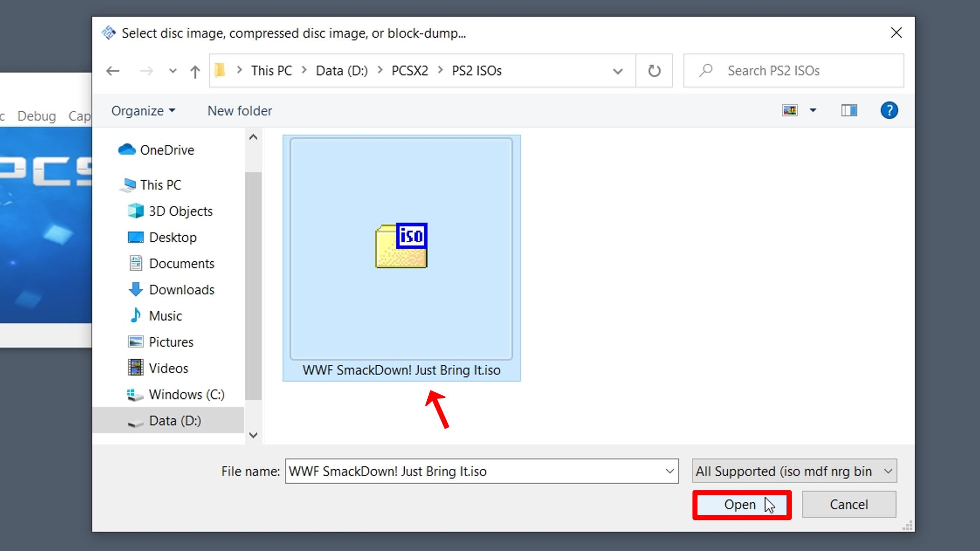Click PCSX2 in the breadcrumb path
980x551 pixels.
coord(409,70)
